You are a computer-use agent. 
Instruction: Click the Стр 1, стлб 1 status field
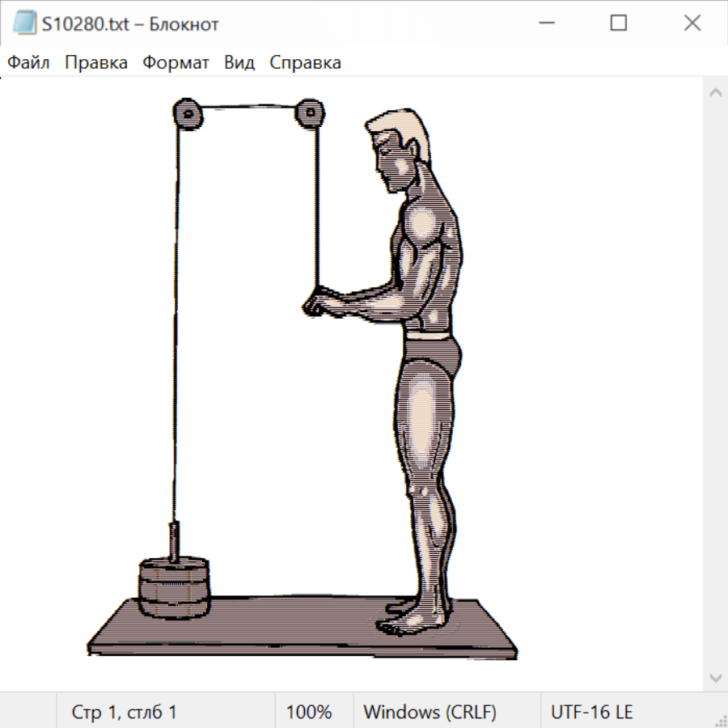pyautogui.click(x=124, y=712)
